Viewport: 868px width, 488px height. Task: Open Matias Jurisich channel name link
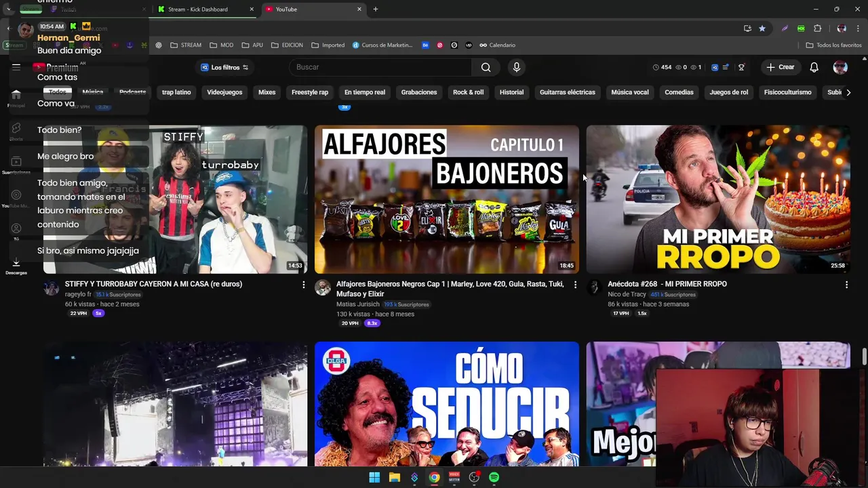pos(357,304)
